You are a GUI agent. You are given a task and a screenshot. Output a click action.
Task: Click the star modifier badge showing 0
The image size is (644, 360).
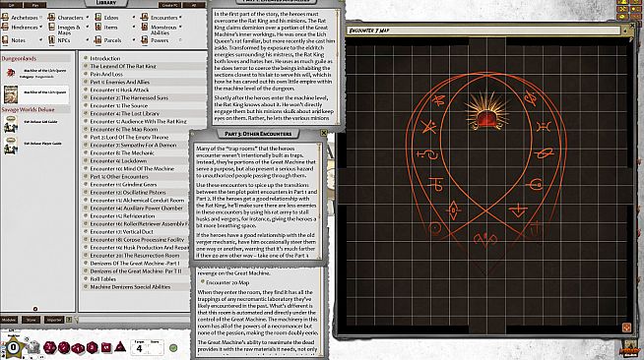[13, 347]
